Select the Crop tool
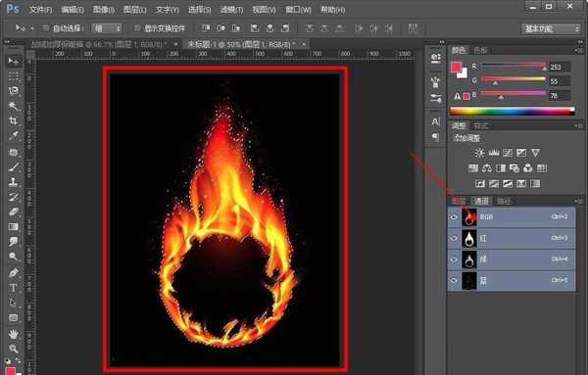The image size is (588, 375). 14,120
